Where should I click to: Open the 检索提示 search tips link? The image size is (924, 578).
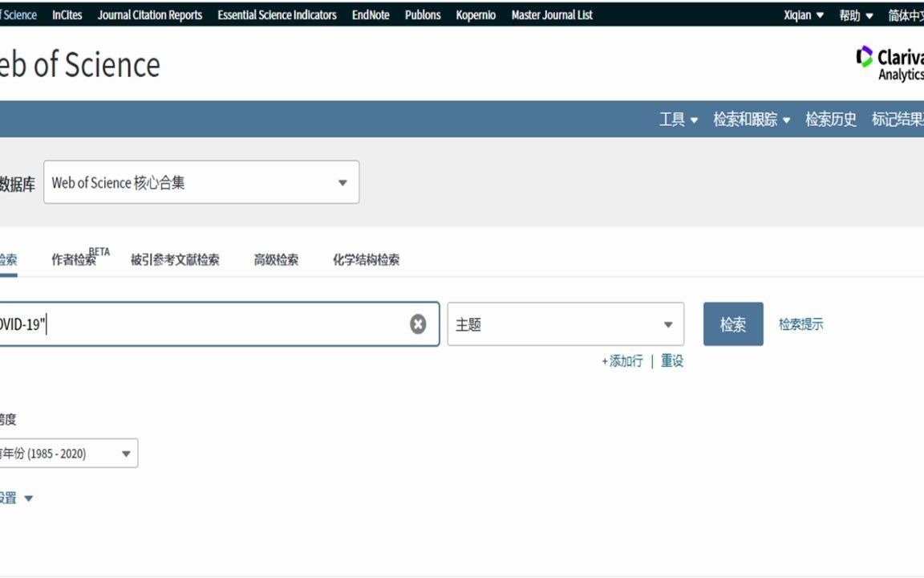(800, 324)
